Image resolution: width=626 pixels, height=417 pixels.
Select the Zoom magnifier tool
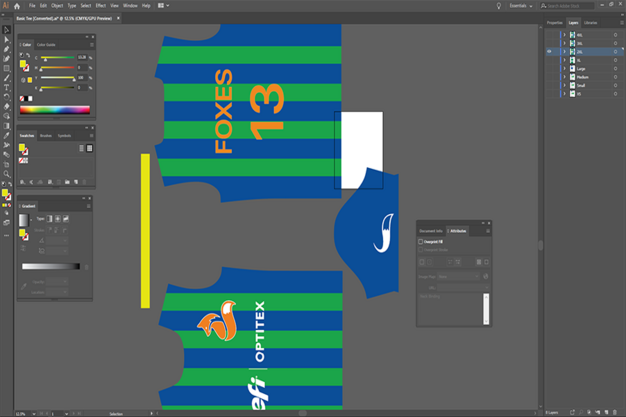click(6, 174)
